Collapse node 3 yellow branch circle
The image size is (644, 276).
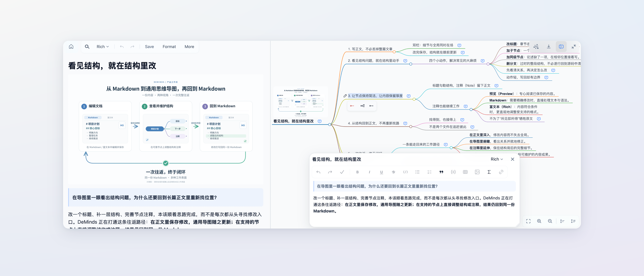point(414,99)
